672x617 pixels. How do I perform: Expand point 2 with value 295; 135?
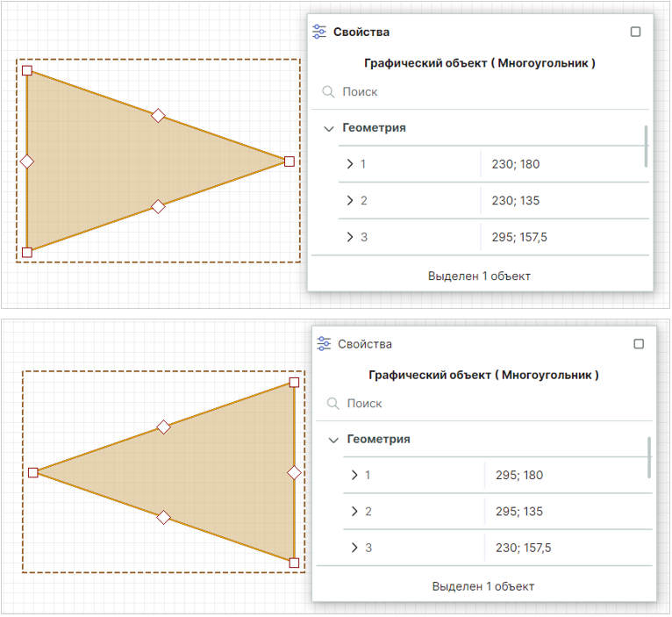(354, 512)
